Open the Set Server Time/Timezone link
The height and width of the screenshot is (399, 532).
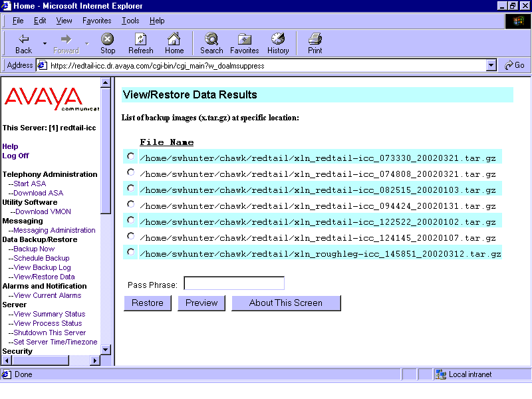tap(55, 342)
